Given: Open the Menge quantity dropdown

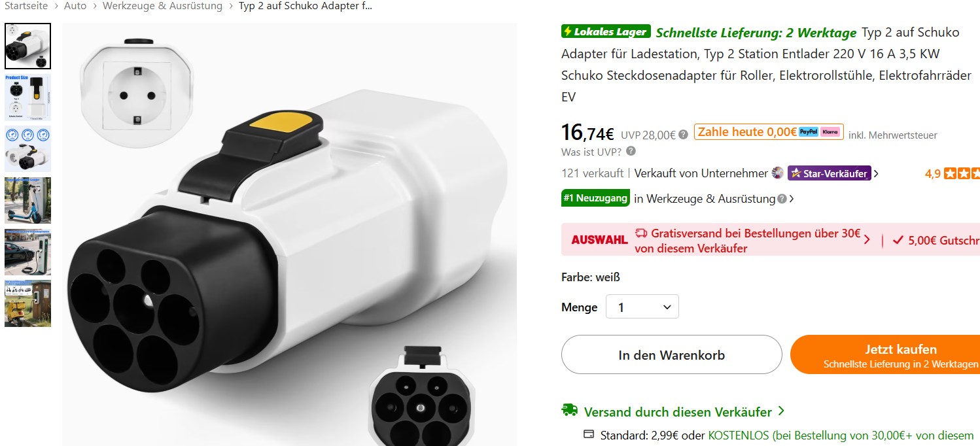Looking at the screenshot, I should (x=642, y=307).
